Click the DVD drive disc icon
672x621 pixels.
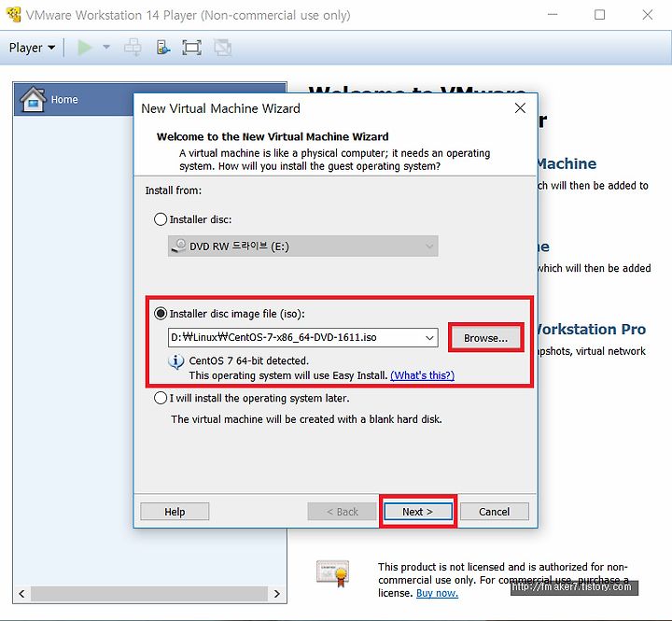(178, 247)
